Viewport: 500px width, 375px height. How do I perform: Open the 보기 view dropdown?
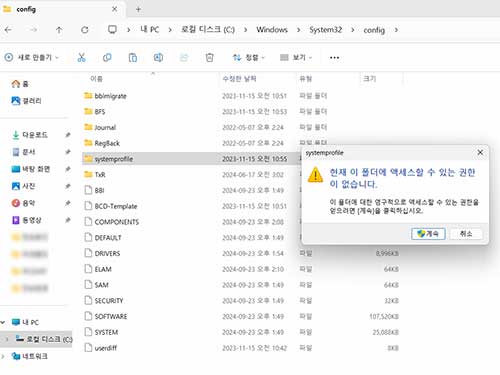(296, 58)
